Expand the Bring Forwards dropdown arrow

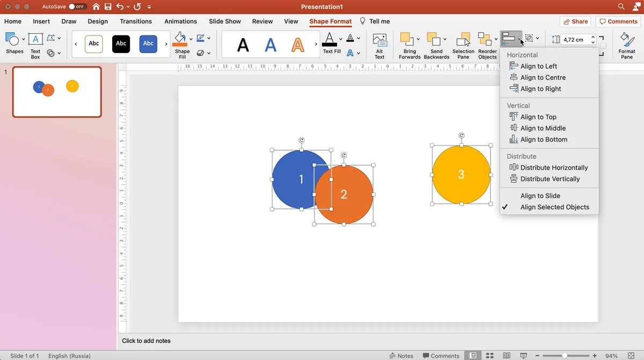click(x=418, y=39)
